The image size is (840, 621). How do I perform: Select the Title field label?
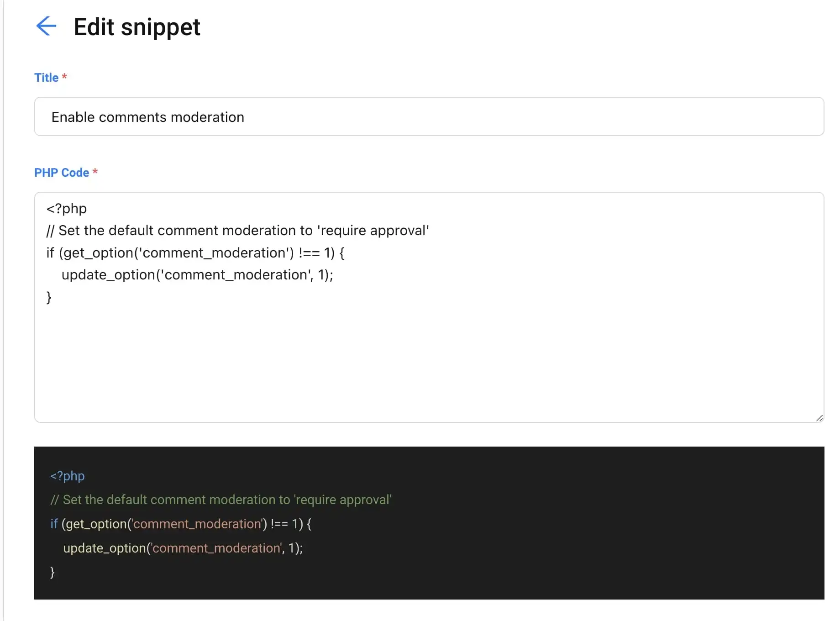pyautogui.click(x=46, y=77)
